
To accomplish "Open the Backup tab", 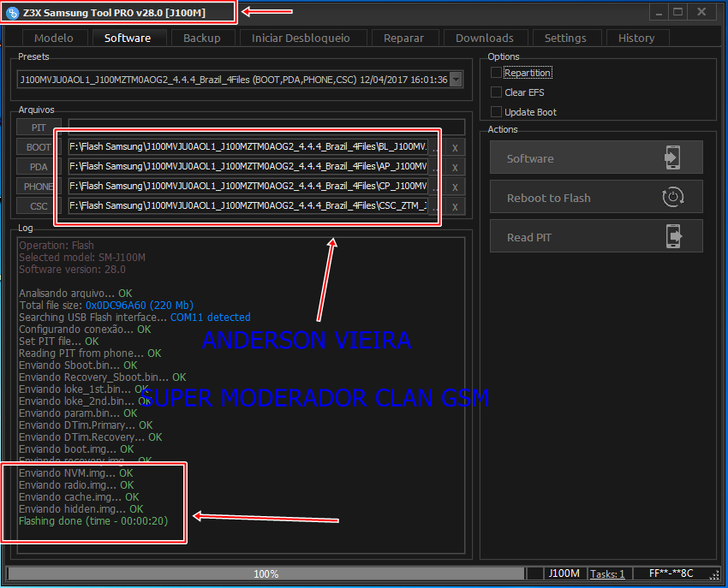I will (x=202, y=38).
